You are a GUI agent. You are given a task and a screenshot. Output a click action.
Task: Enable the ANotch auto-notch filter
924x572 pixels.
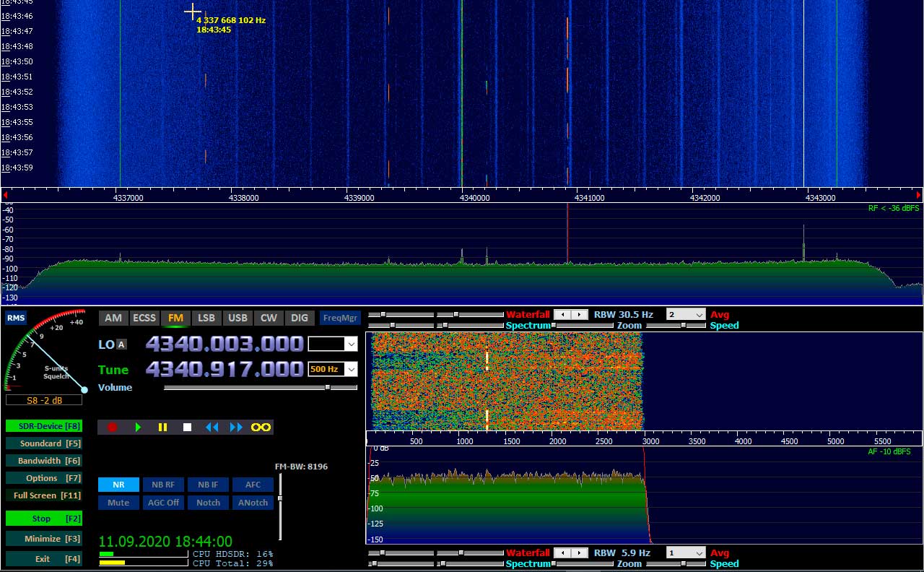tap(253, 503)
